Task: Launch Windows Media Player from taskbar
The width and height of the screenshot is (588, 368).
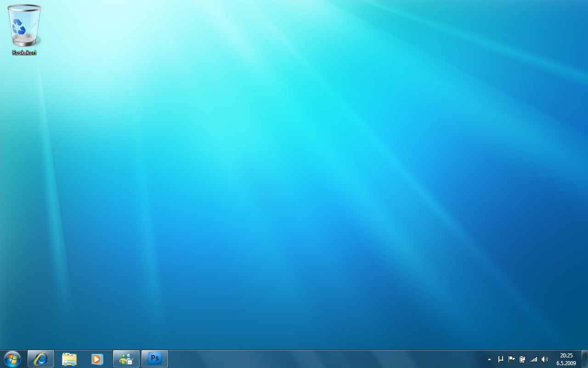Action: pos(97,359)
